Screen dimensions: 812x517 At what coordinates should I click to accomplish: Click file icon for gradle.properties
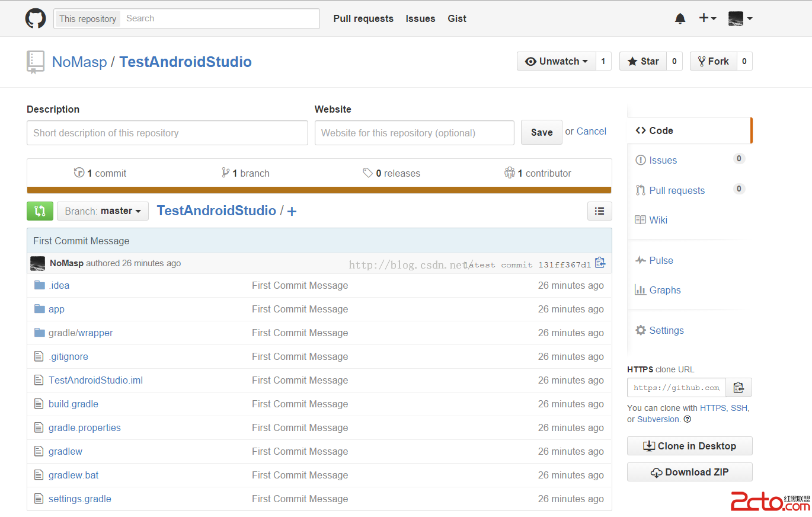39,427
